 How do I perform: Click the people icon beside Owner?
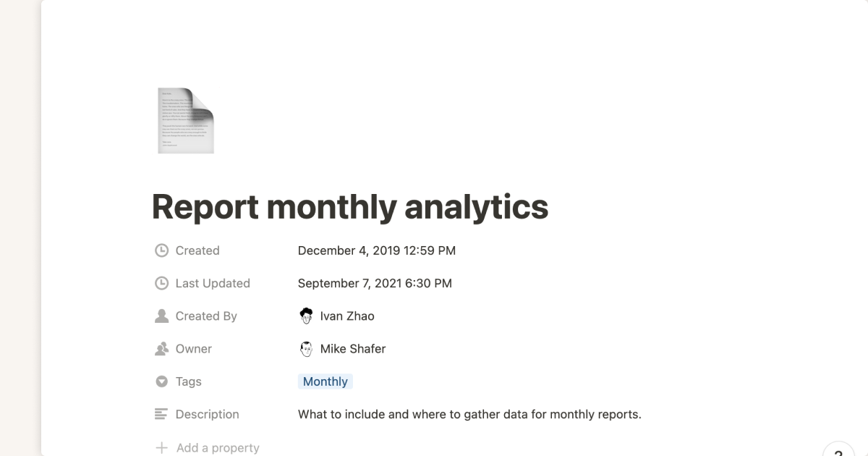162,349
